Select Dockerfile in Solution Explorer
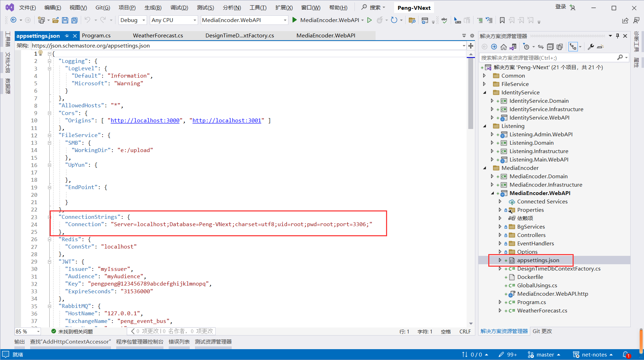This screenshot has width=644, height=360. click(x=530, y=277)
